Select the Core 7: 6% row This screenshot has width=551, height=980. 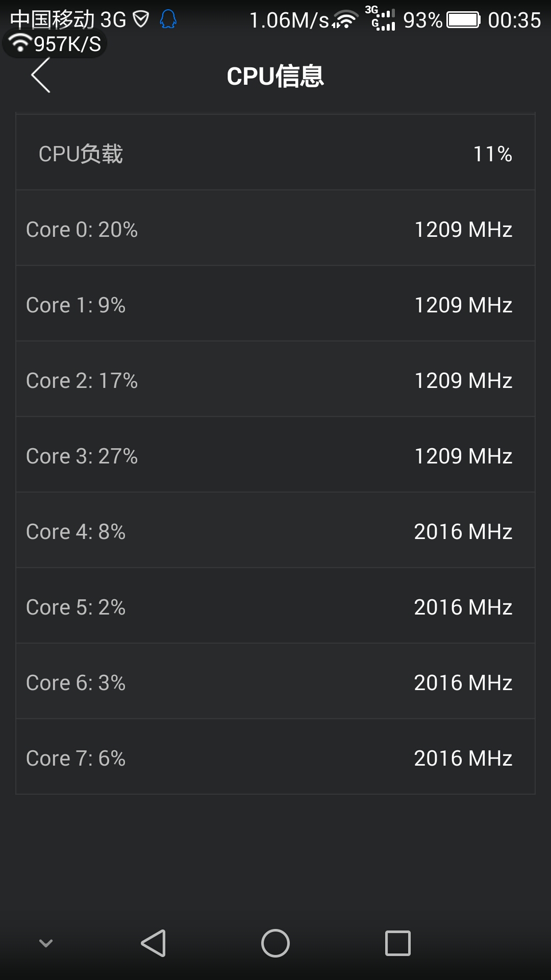tap(275, 758)
